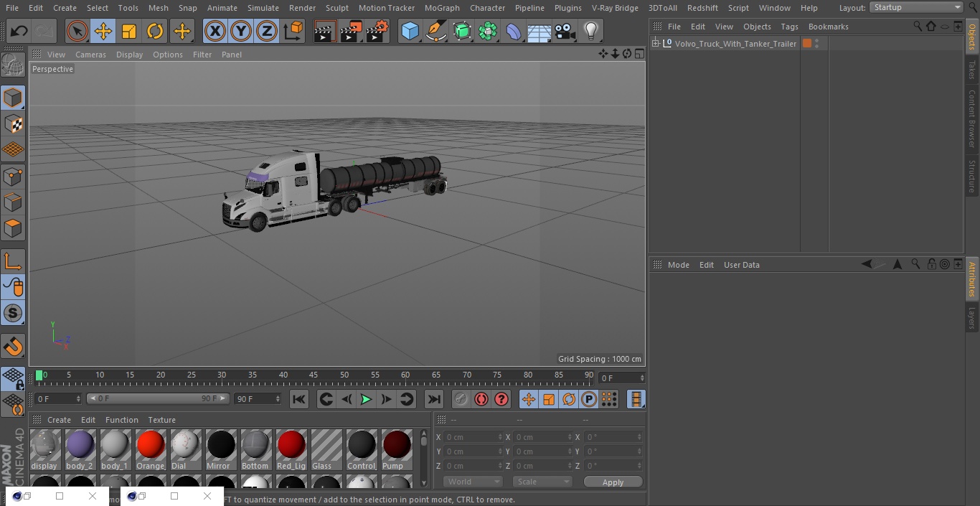Switch to Points mode
This screenshot has height=506, width=980.
13,177
